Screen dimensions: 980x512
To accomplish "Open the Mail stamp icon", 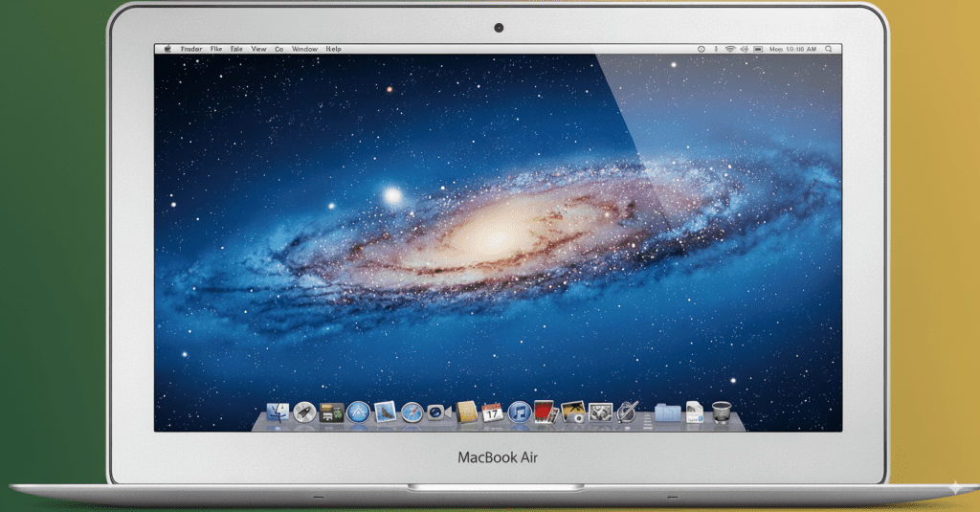I will click(x=385, y=412).
